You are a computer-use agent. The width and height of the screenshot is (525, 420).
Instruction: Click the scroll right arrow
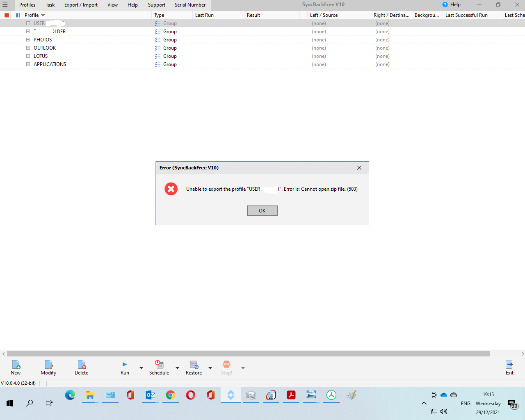pos(523,354)
